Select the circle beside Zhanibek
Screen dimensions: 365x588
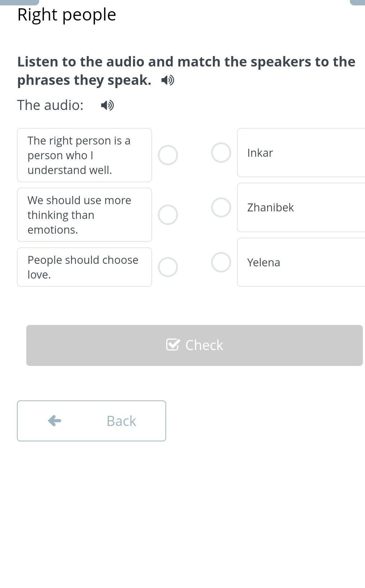(221, 207)
